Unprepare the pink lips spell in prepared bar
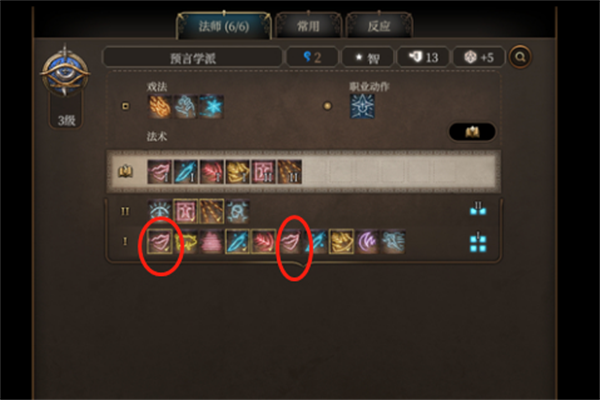 coord(160,171)
